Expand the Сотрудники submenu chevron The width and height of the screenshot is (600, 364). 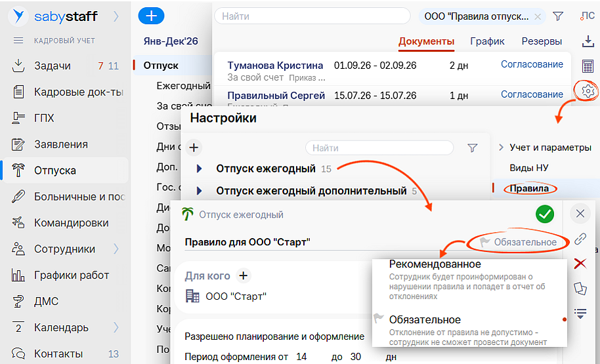click(116, 249)
